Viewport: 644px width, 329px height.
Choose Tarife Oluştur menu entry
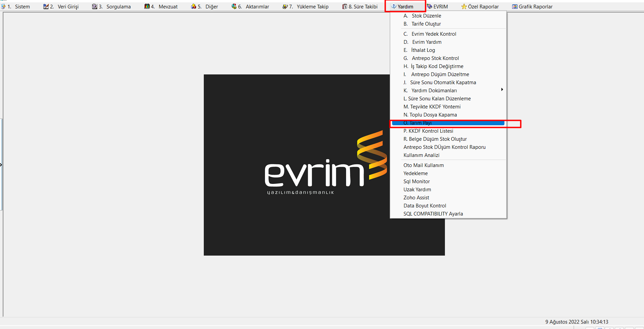pyautogui.click(x=448, y=24)
